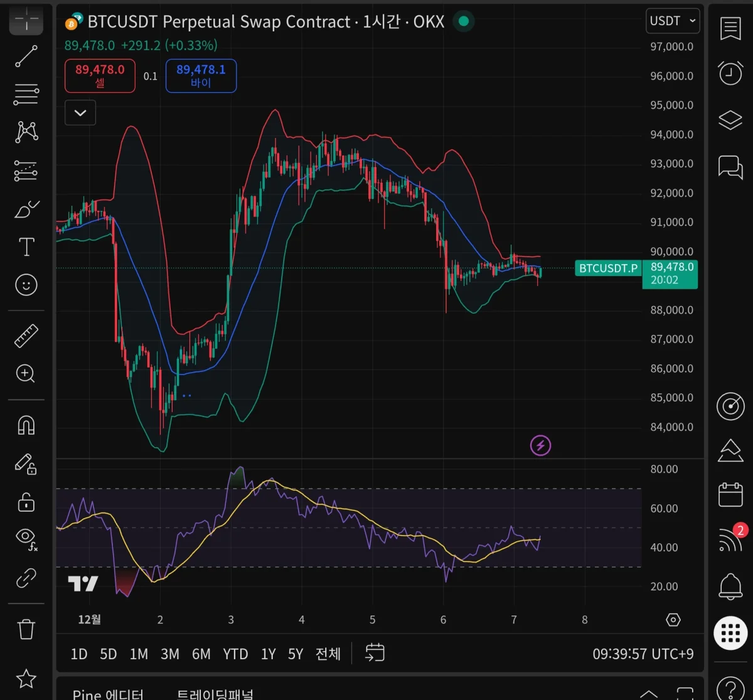Open the white apps grid button
This screenshot has width=753, height=700.
pyautogui.click(x=730, y=633)
